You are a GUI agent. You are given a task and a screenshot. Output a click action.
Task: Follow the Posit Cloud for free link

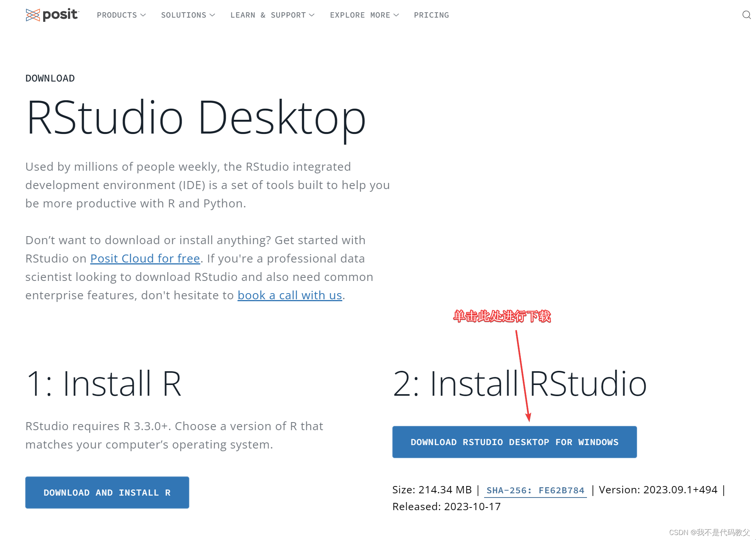[145, 259]
